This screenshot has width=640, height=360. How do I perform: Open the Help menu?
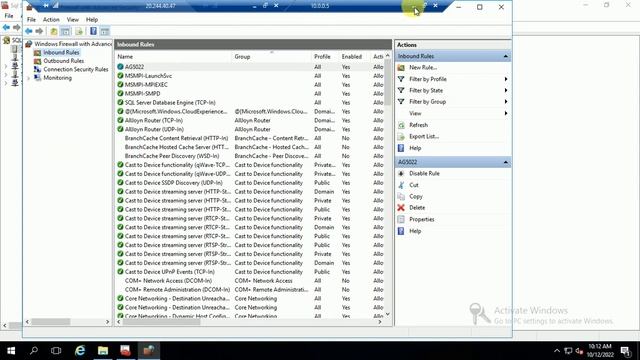(92, 20)
